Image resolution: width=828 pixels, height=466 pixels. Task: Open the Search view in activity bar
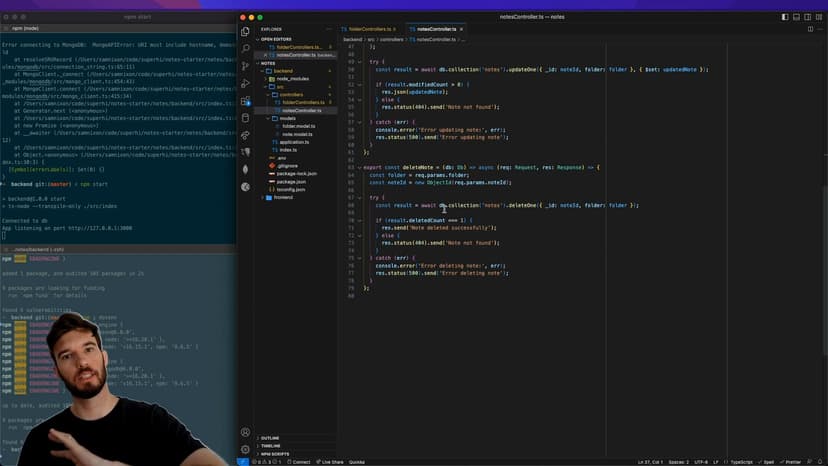tap(245, 48)
